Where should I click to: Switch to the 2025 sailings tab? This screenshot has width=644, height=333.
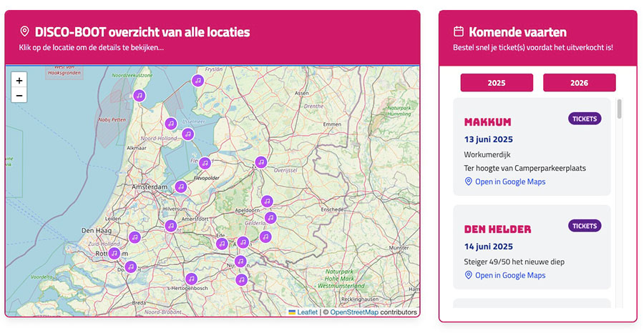click(x=497, y=83)
